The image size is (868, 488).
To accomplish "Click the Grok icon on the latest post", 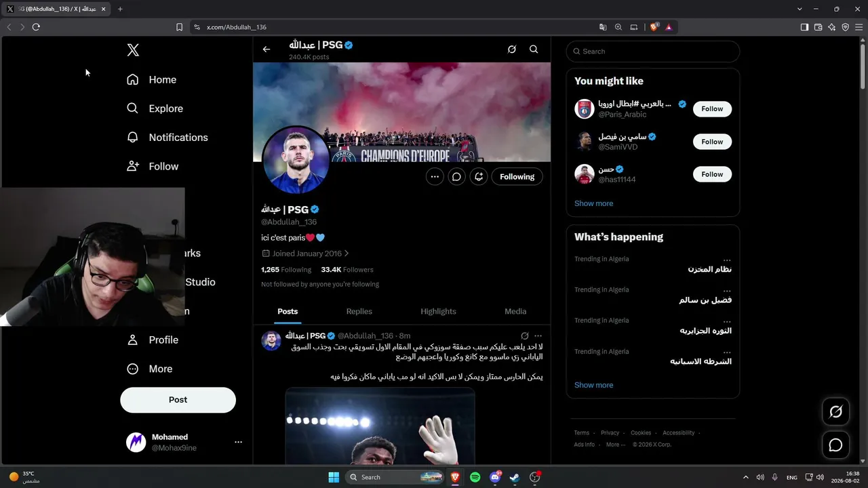I will (x=524, y=336).
